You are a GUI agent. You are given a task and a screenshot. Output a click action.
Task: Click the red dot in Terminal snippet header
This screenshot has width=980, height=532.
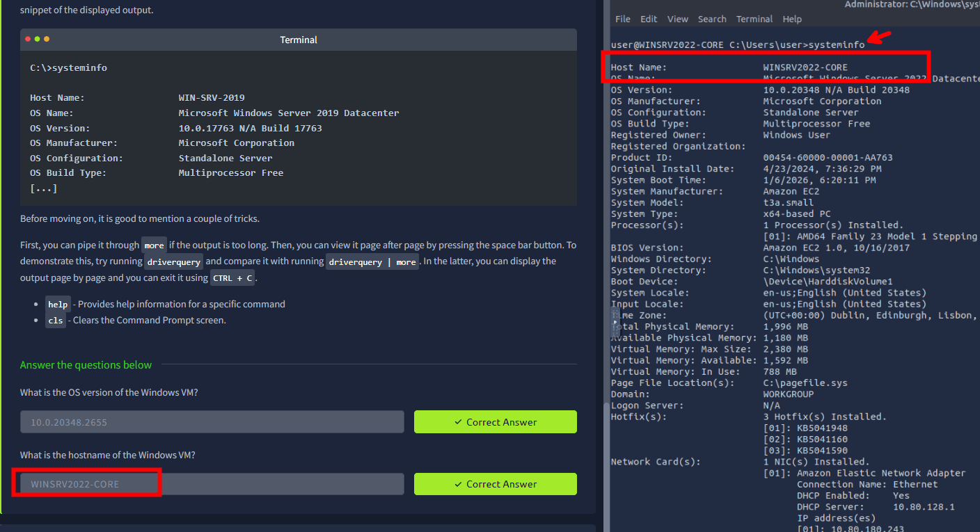pos(29,40)
